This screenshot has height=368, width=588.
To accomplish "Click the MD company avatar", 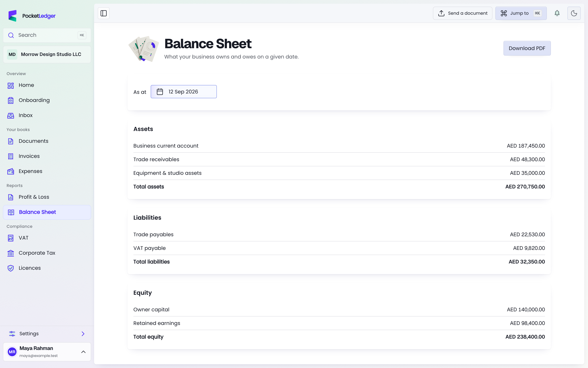I will [x=12, y=54].
